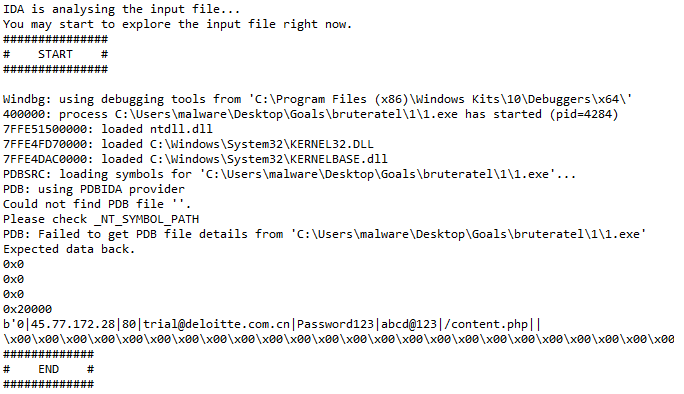The width and height of the screenshot is (684, 394).
Task: Click the KERNELBASE.dll loaded path
Action: tap(269, 159)
